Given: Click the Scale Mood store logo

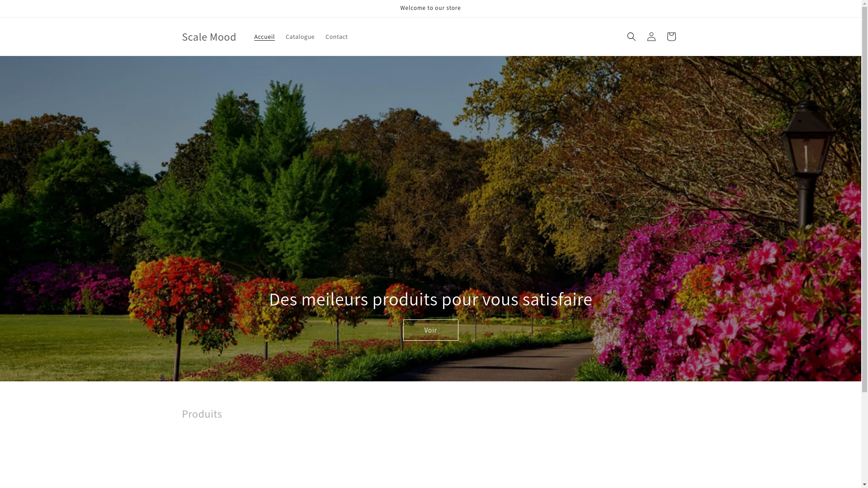Looking at the screenshot, I should tap(209, 37).
